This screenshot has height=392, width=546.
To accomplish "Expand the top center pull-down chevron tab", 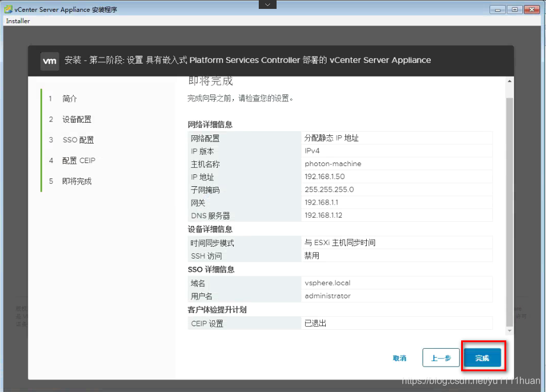I will coord(268,5).
